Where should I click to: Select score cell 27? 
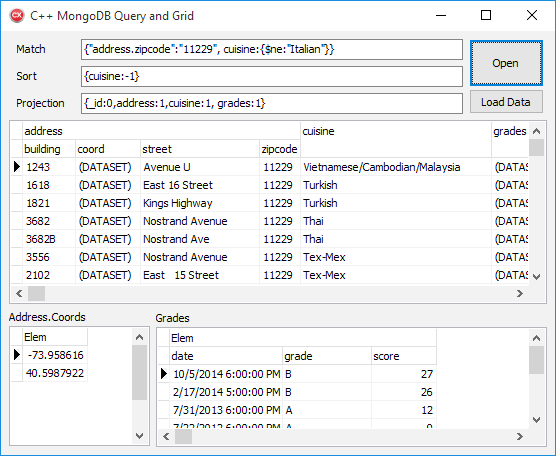[x=404, y=374]
